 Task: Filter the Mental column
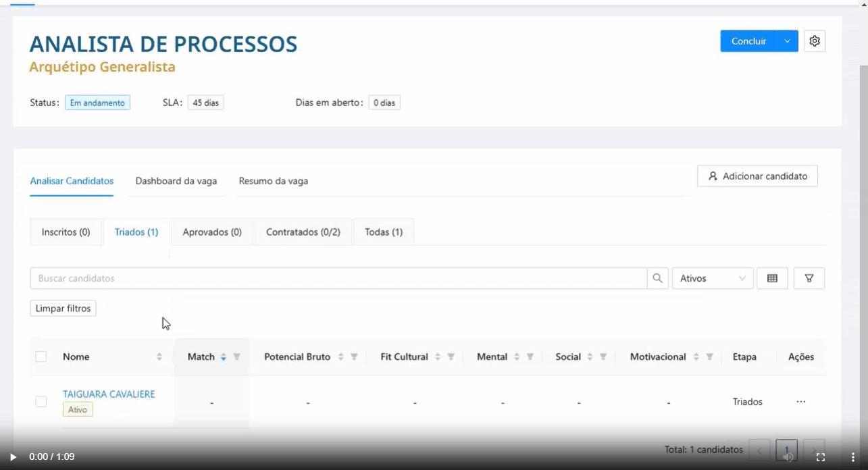coord(530,357)
